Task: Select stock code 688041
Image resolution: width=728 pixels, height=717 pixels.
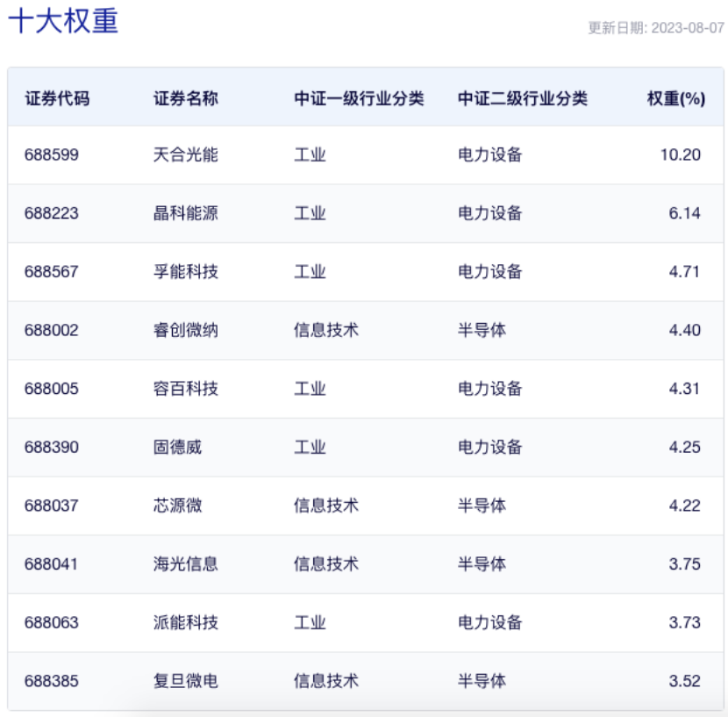Action: pyautogui.click(x=51, y=564)
